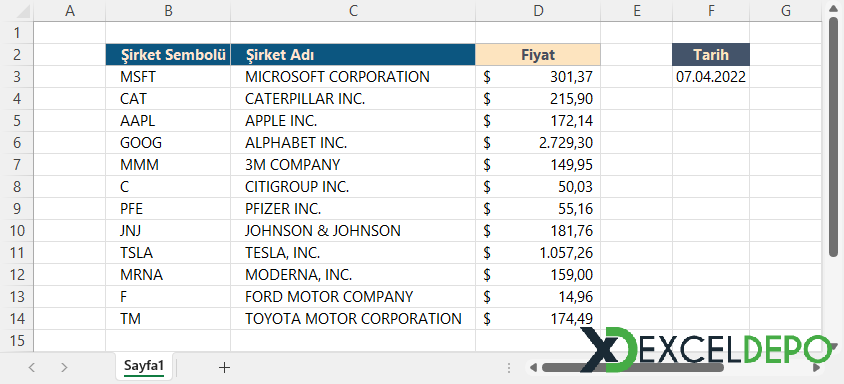Open the Sayfa1 sheet tab

[x=144, y=366]
